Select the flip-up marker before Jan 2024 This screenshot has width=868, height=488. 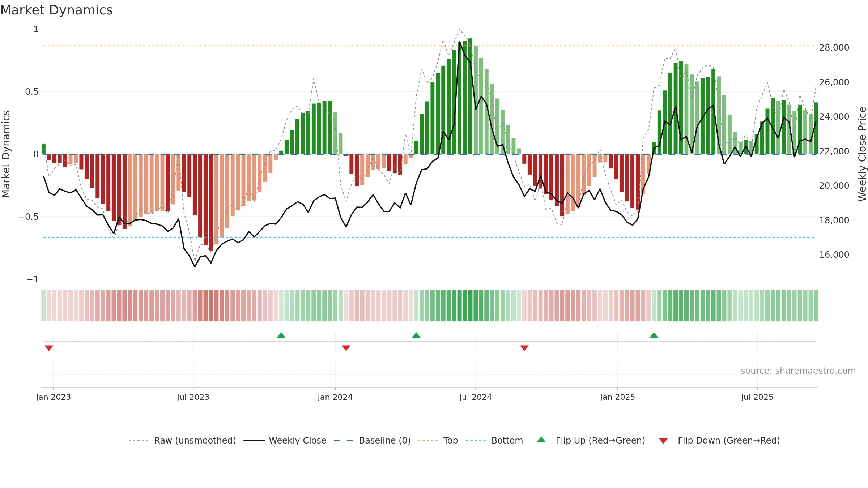(x=281, y=335)
